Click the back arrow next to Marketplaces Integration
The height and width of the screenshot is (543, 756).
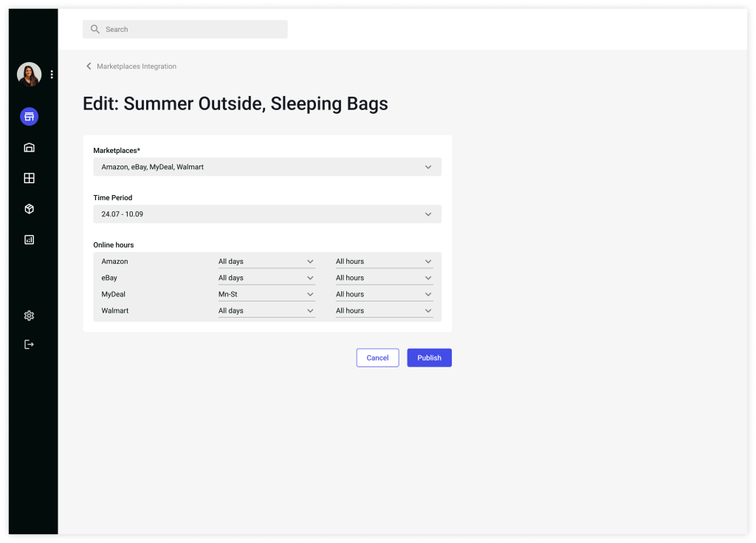(x=89, y=66)
